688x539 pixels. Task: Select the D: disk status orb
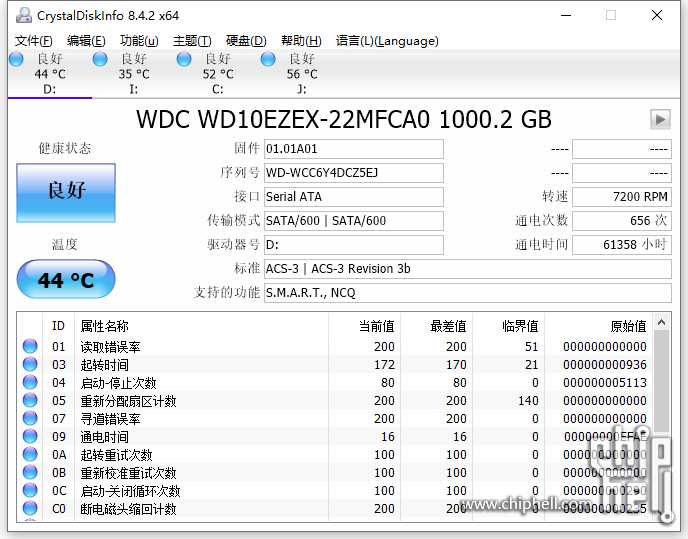click(x=16, y=59)
